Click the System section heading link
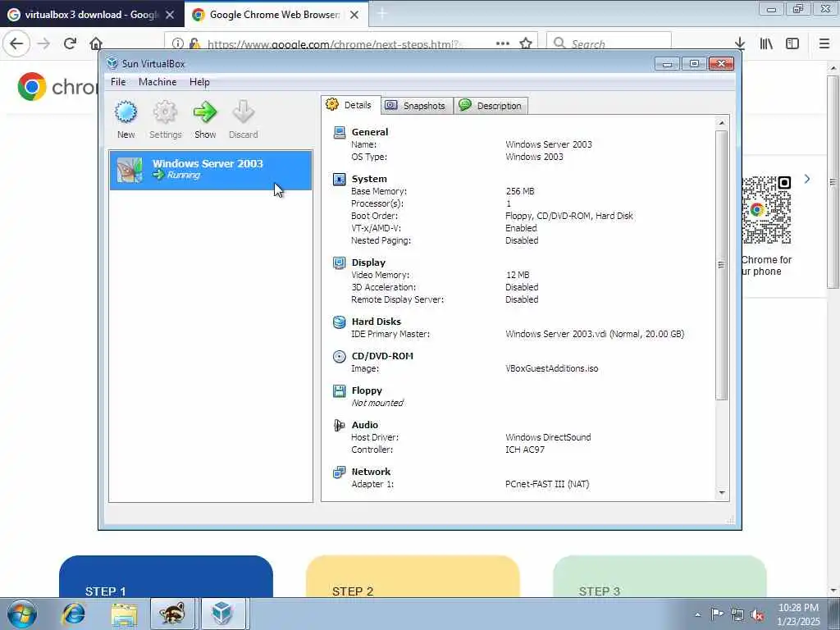The image size is (840, 630). [369, 179]
